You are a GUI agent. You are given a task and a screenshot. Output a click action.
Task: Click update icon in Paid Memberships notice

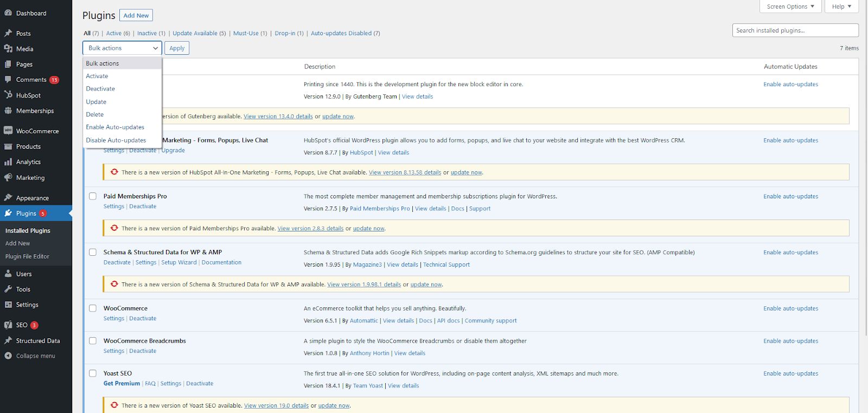pos(114,228)
